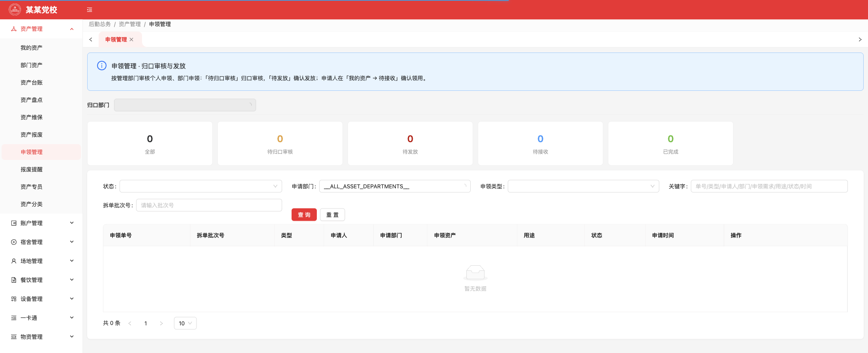Open the 申领类型 dropdown
The height and width of the screenshot is (353, 868).
(583, 186)
